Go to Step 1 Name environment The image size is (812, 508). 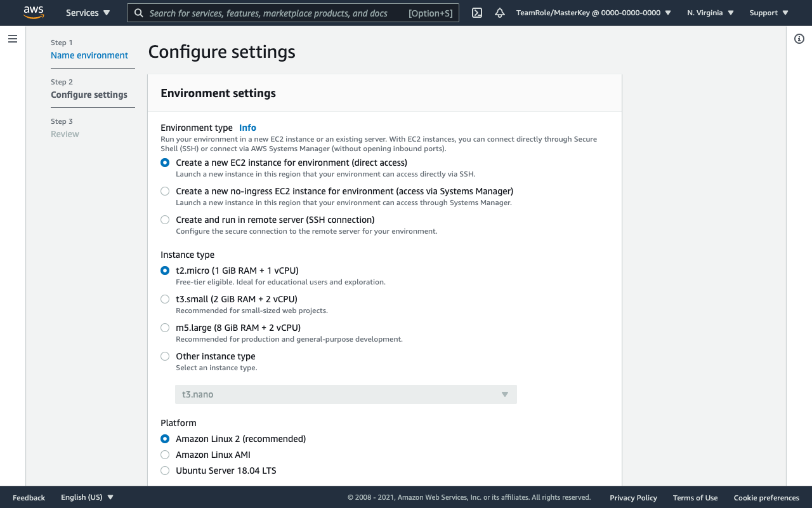click(89, 55)
